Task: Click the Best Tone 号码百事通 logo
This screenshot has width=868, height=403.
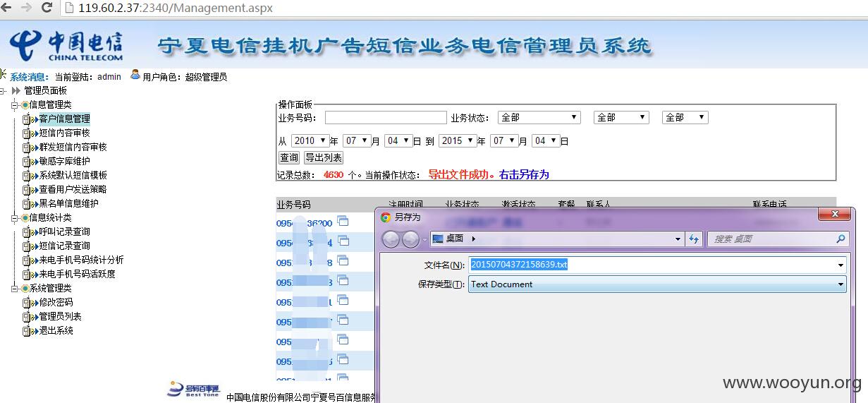Action: tap(194, 389)
